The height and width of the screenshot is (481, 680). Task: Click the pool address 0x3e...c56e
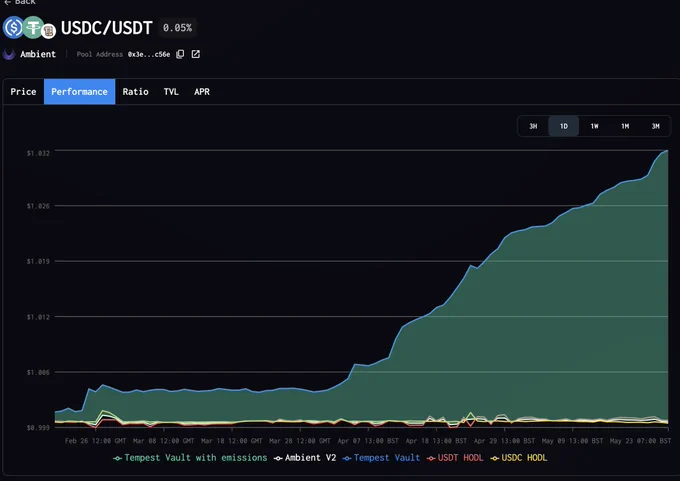coord(149,54)
